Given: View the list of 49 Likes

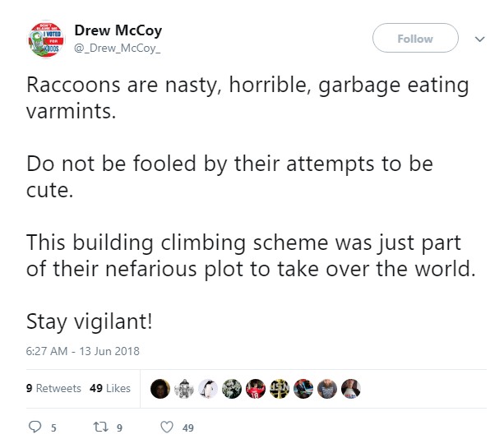Looking at the screenshot, I should (109, 388).
